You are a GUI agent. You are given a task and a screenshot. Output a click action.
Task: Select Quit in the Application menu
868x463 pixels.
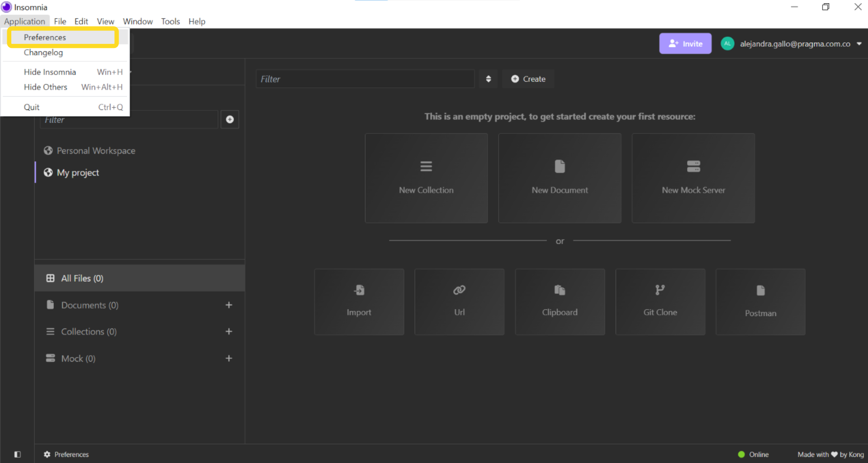coord(66,107)
